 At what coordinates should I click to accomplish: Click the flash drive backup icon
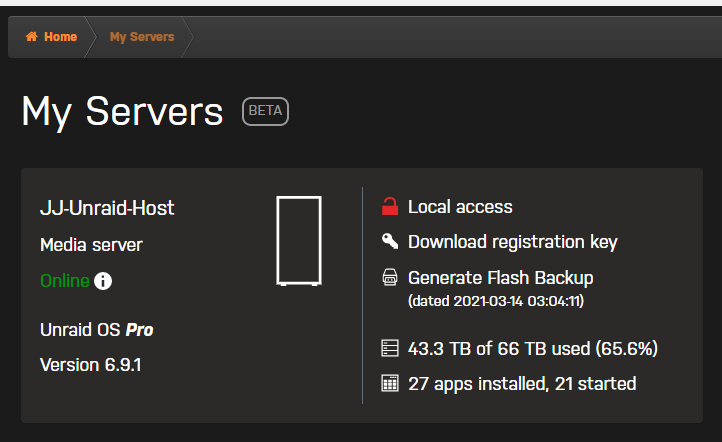390,278
